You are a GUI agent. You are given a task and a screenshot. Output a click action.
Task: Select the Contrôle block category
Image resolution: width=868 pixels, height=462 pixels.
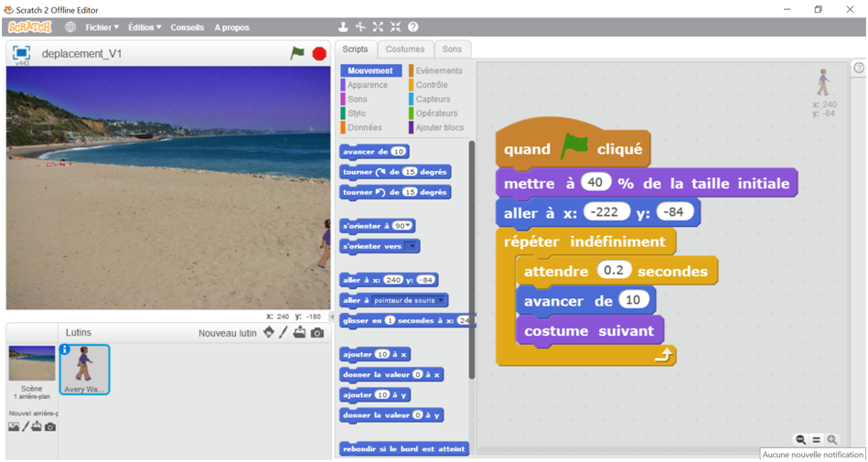[x=432, y=85]
